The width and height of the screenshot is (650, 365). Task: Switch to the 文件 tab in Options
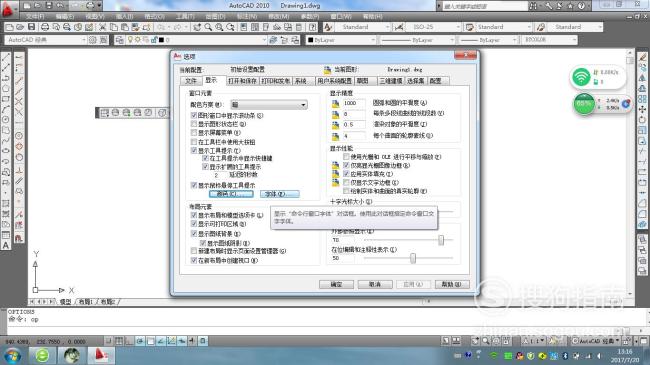(x=191, y=81)
